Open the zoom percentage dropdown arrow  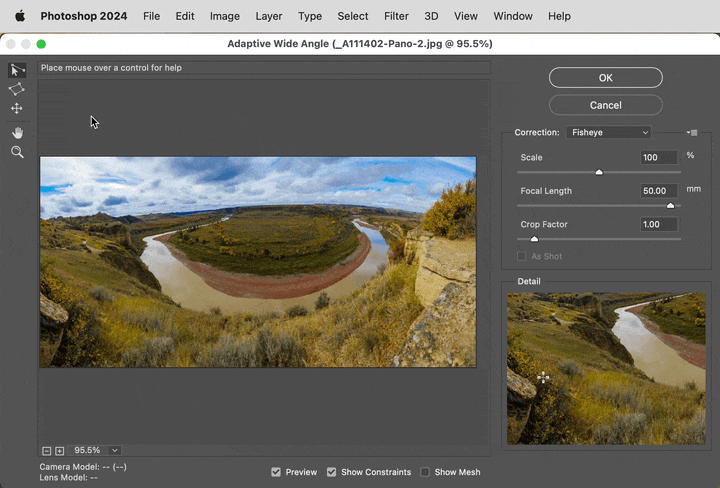coord(115,450)
